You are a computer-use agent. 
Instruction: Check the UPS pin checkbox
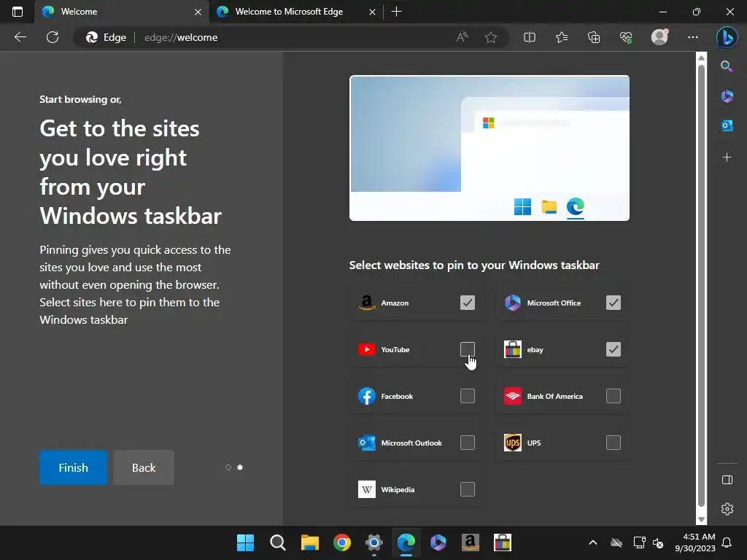point(613,443)
